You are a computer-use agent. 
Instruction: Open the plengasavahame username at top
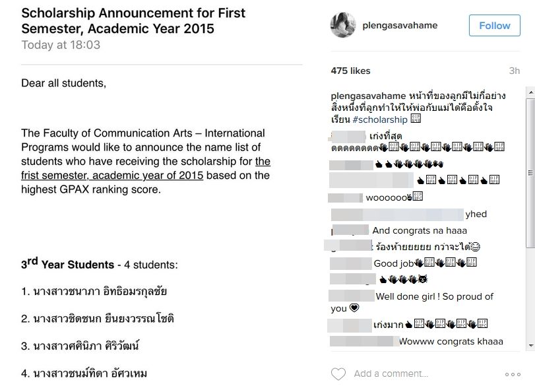point(400,25)
